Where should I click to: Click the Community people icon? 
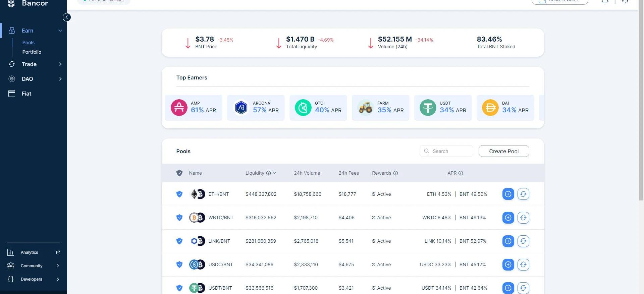(x=11, y=266)
